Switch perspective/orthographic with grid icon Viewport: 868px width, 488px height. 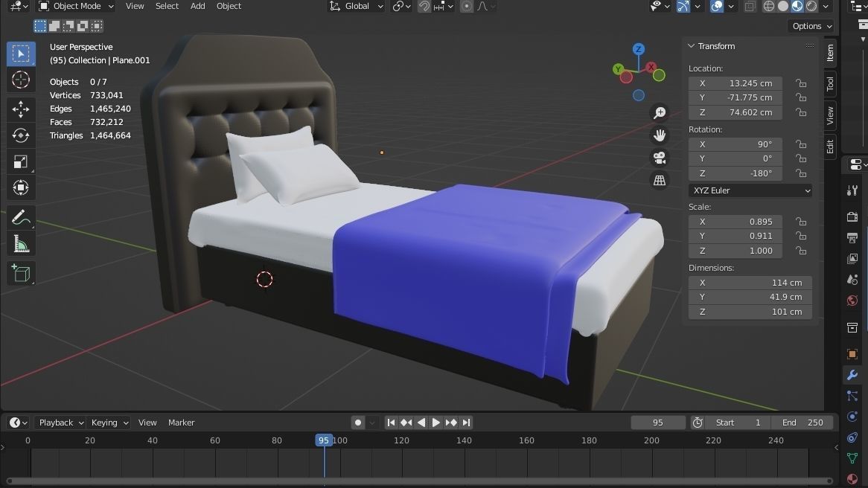coord(660,180)
